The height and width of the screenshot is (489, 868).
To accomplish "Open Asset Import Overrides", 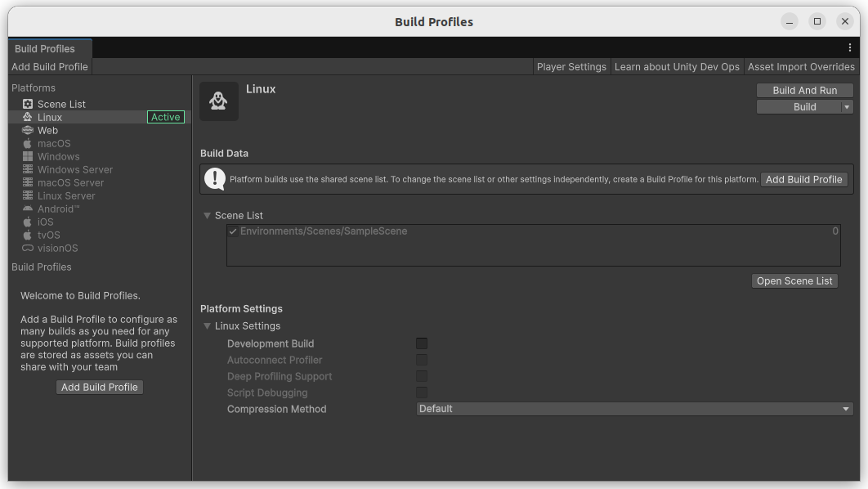I will pyautogui.click(x=801, y=66).
